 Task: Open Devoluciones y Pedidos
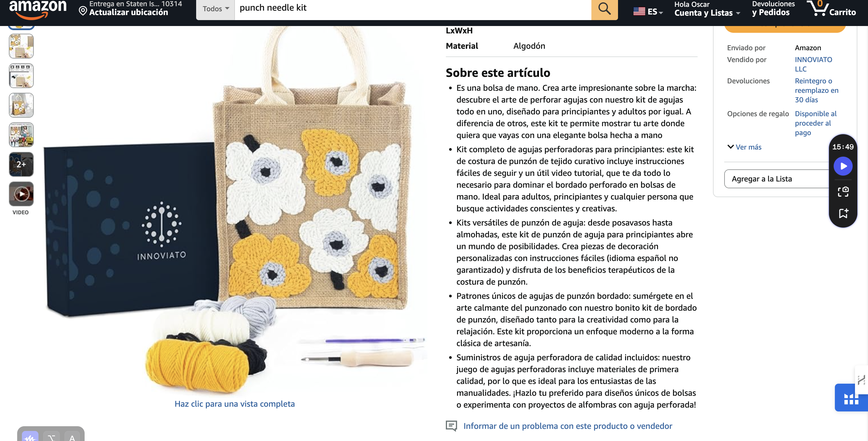[773, 9]
